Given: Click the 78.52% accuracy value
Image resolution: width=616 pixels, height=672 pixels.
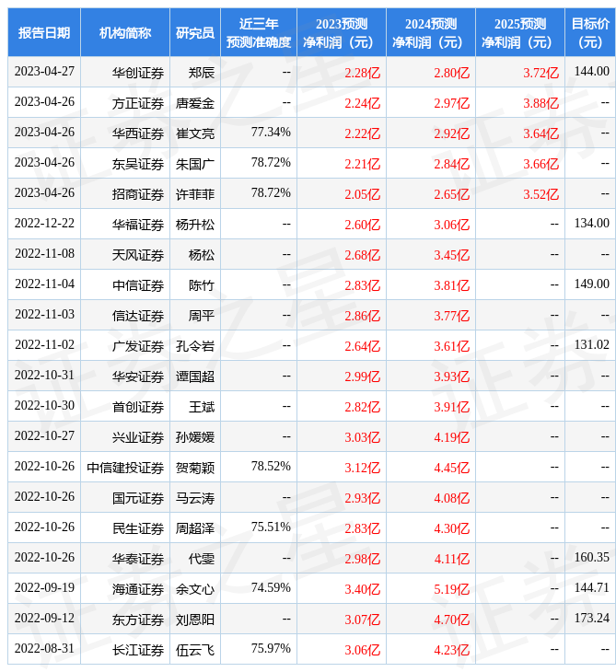Looking at the screenshot, I should point(271,467).
